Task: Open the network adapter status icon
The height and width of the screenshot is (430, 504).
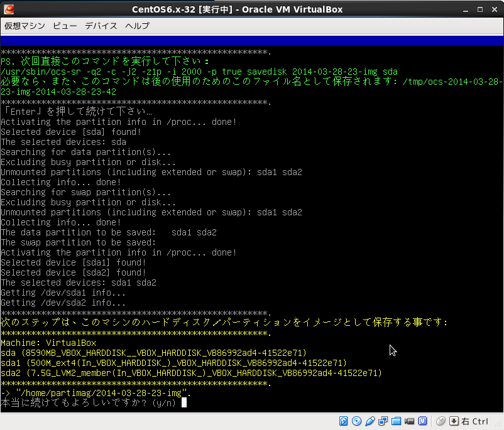Action: pyautogui.click(x=383, y=421)
